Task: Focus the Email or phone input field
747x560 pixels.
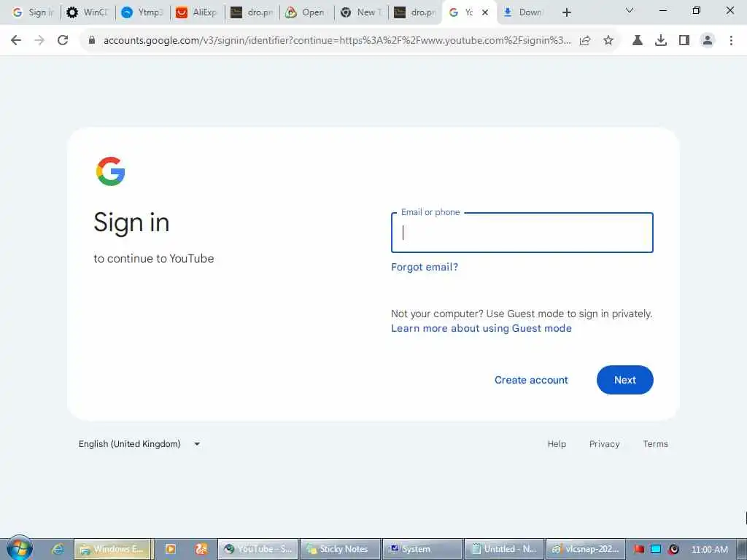Action: tap(522, 233)
